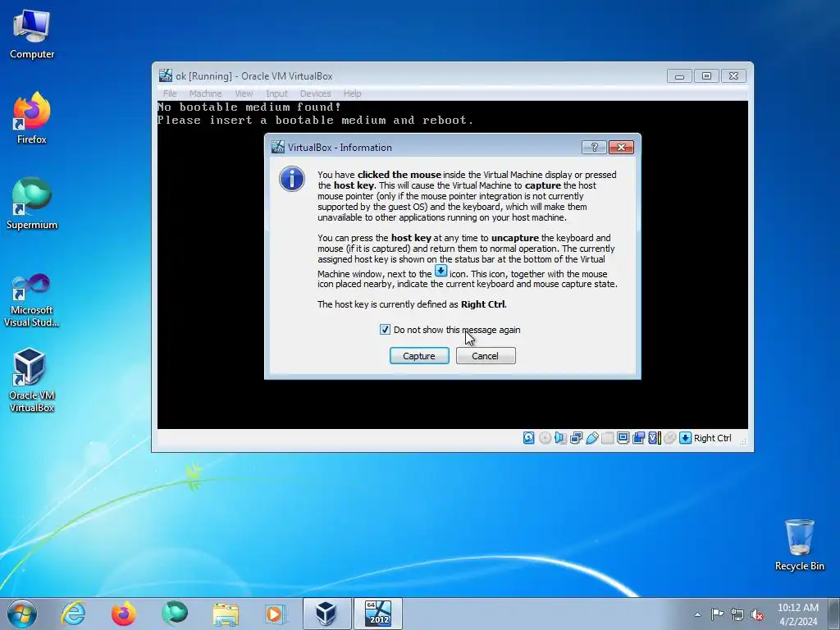The image size is (840, 630).
Task: Select the Firefox desktop shortcut
Action: click(32, 118)
